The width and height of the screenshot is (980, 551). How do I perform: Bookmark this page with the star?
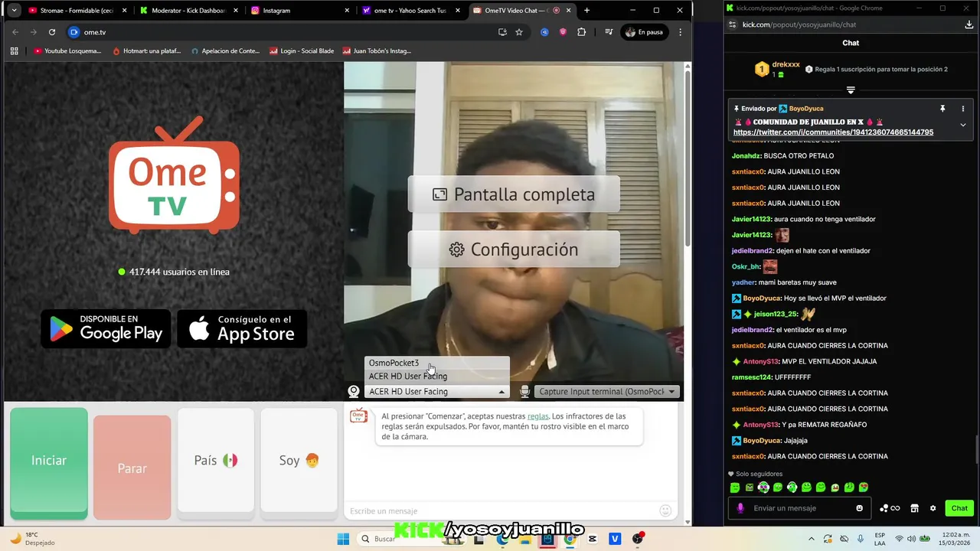519,32
